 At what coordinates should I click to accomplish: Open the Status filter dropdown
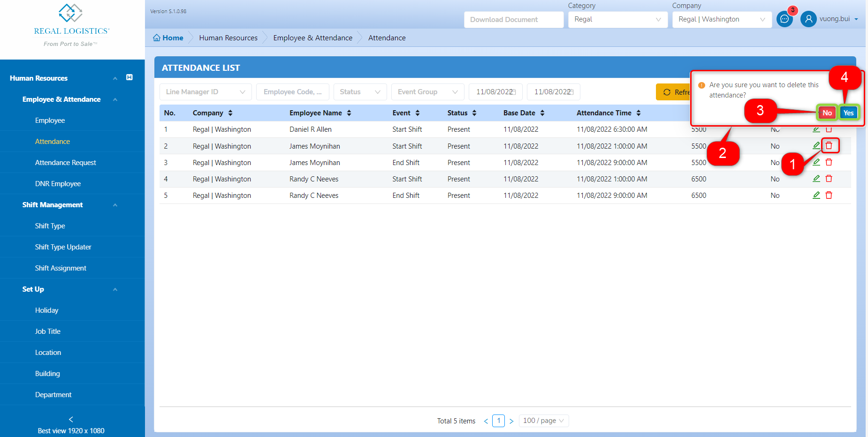click(360, 92)
